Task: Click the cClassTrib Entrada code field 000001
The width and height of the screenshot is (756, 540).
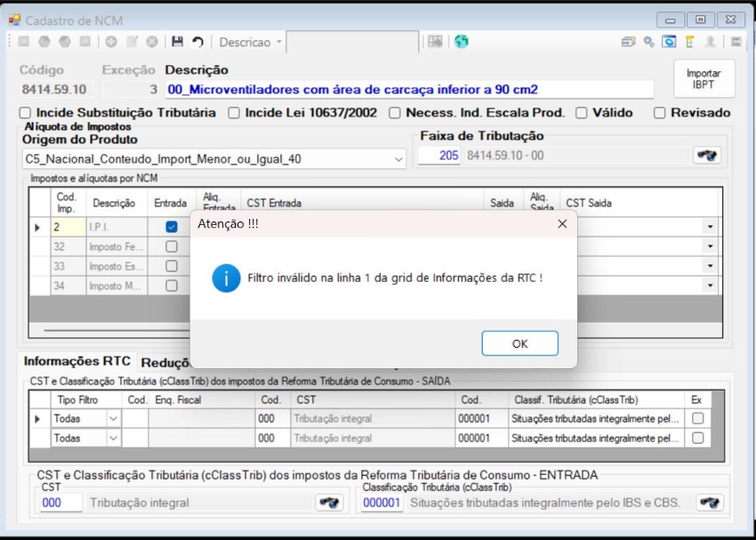Action: pos(382,503)
